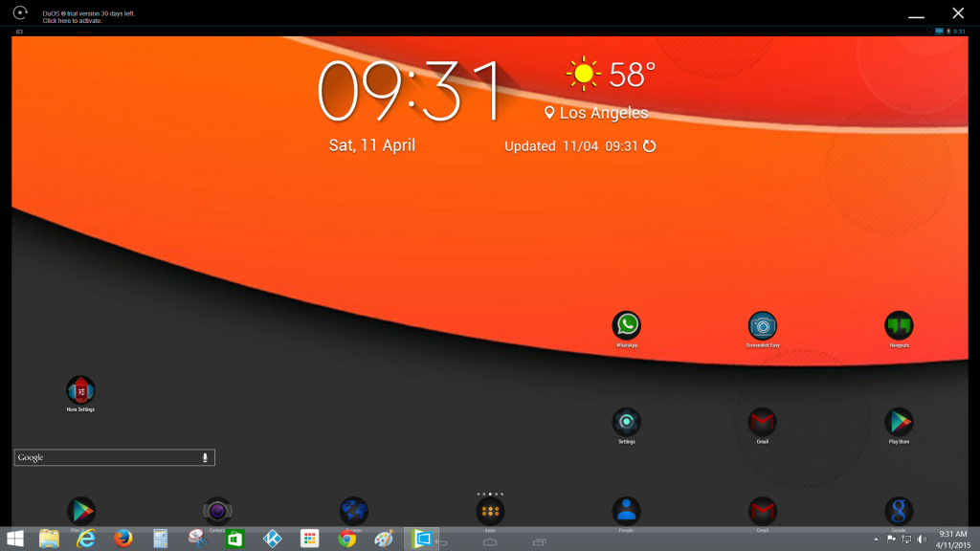
Task: Launch Screenshot Easy app
Action: (x=763, y=325)
